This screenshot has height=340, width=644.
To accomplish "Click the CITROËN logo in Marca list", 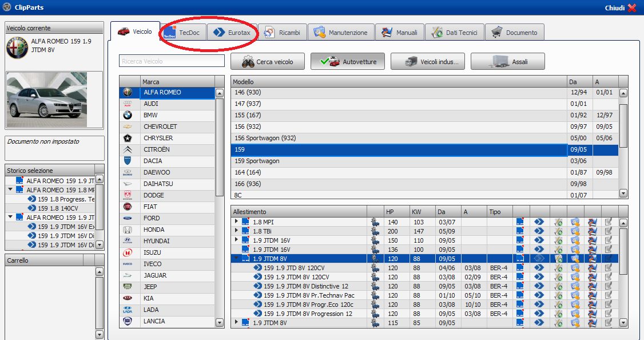I will coord(128,149).
